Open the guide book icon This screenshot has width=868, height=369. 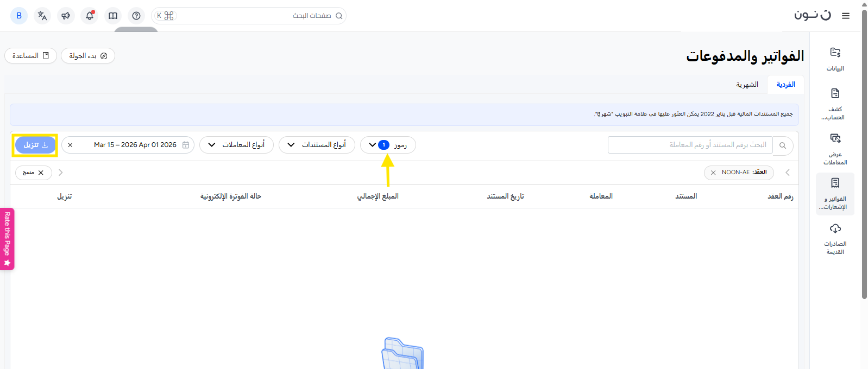[113, 16]
